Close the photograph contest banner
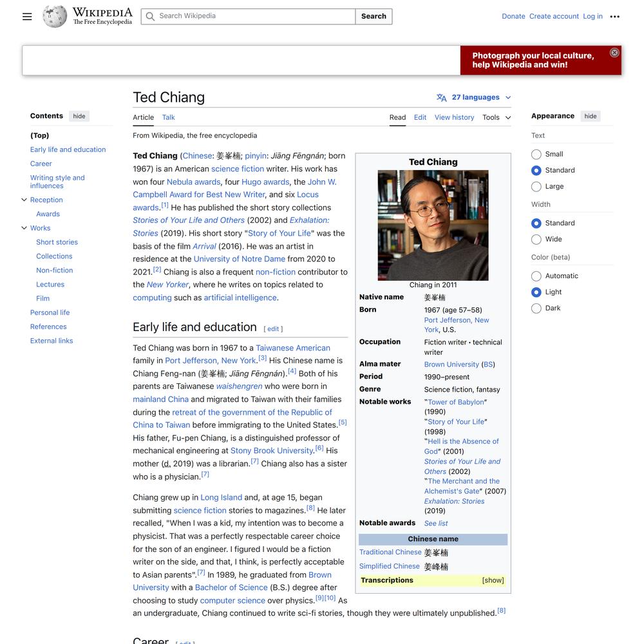This screenshot has height=644, width=644. click(614, 53)
